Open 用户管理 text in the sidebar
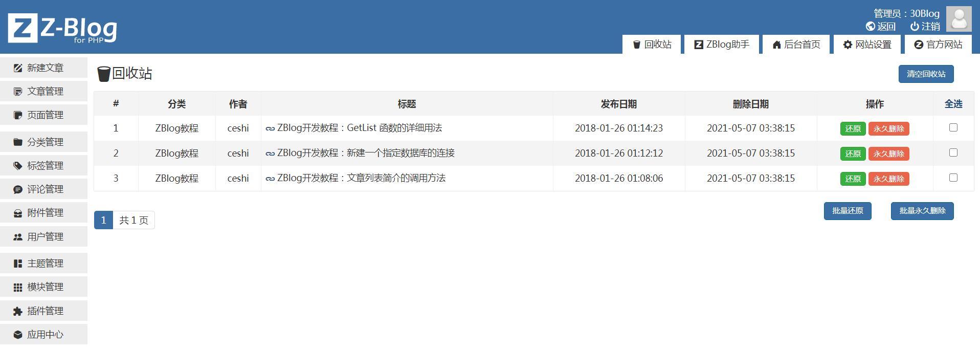Screen dimensions: 980x350 click(46, 237)
